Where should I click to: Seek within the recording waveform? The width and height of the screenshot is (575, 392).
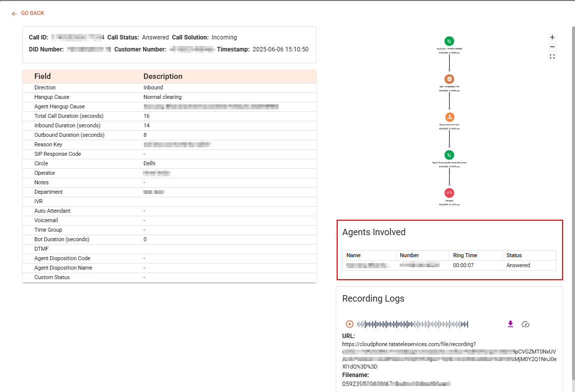412,324
